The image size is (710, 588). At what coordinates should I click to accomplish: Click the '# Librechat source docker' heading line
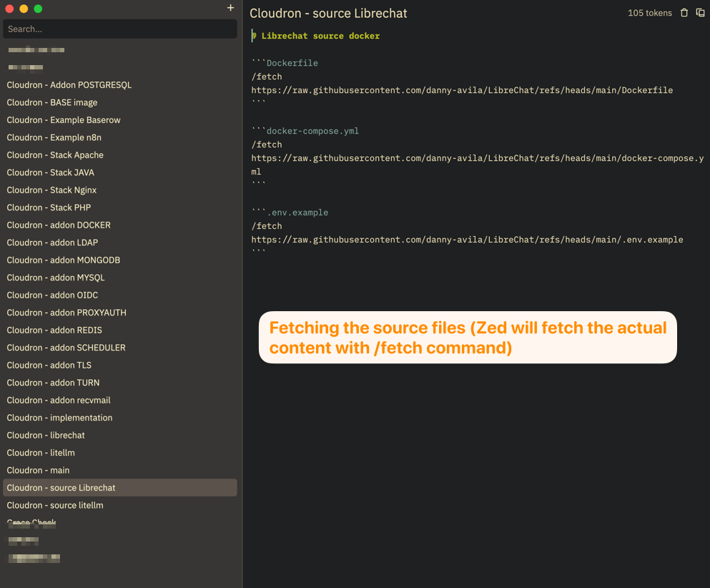315,36
